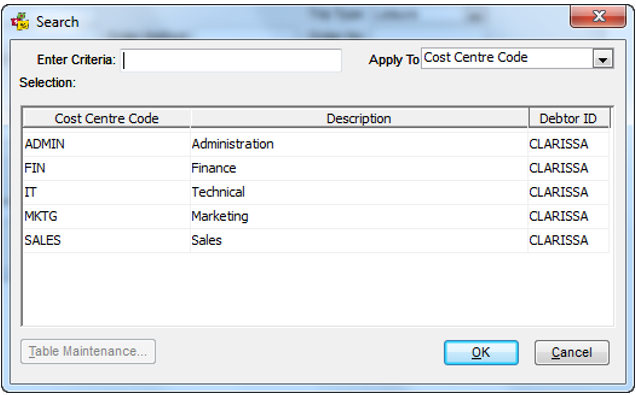
Task: Open the Apply To dropdown arrow
Action: (603, 59)
